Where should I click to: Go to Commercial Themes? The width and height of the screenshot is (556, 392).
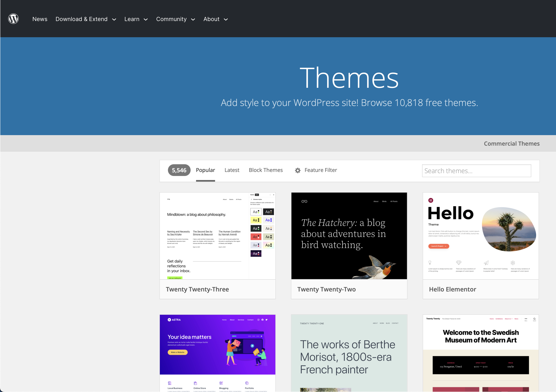[512, 144]
